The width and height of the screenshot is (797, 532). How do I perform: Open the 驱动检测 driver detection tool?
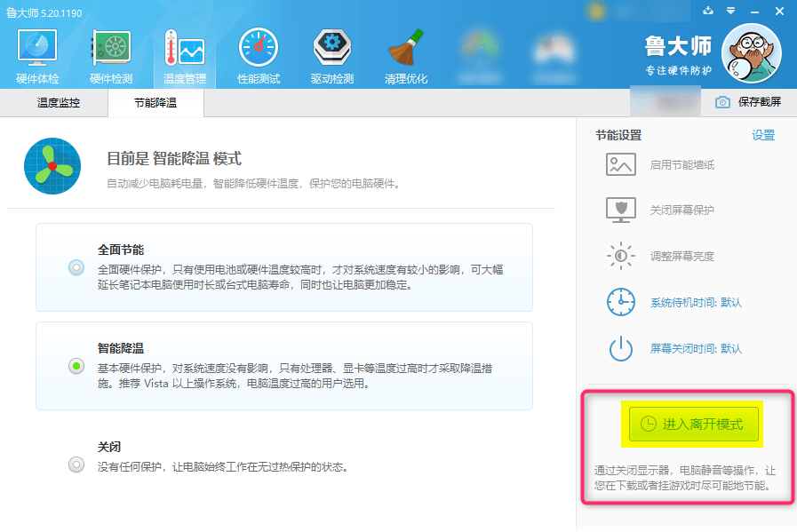332,57
